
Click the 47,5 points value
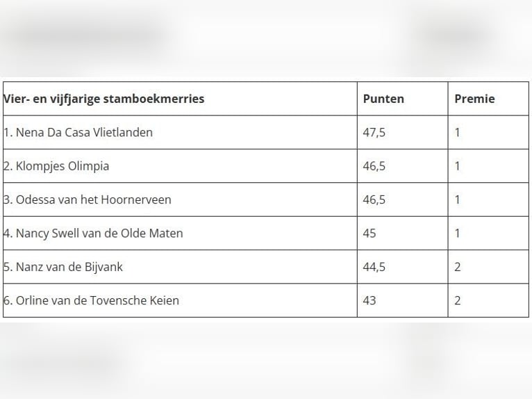click(x=374, y=132)
